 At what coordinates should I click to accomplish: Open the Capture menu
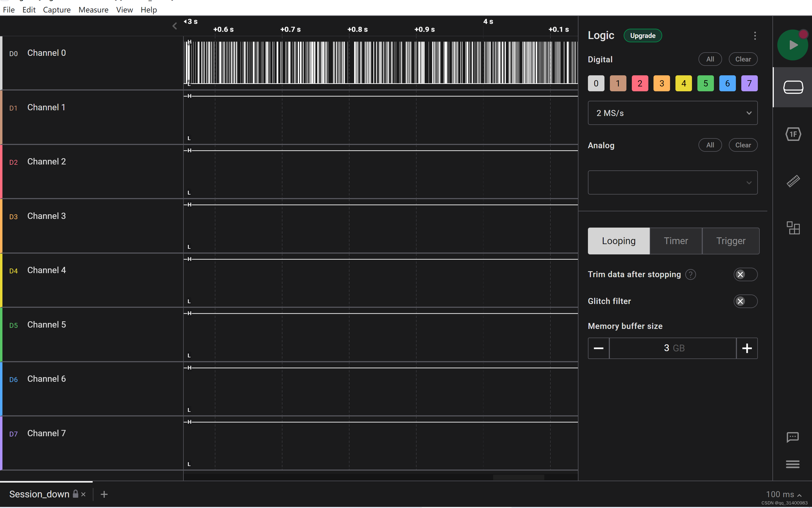pos(57,10)
